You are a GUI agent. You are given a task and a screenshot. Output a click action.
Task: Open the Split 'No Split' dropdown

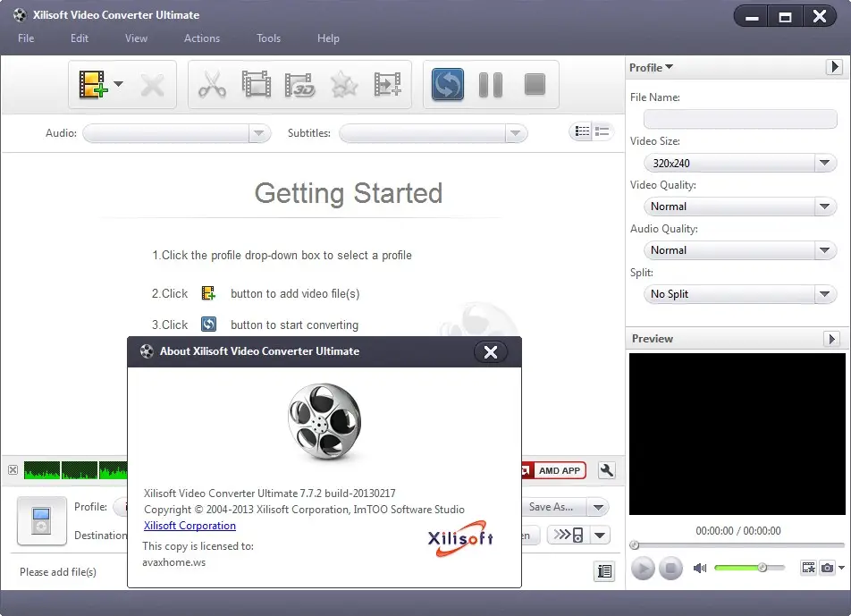(x=740, y=293)
